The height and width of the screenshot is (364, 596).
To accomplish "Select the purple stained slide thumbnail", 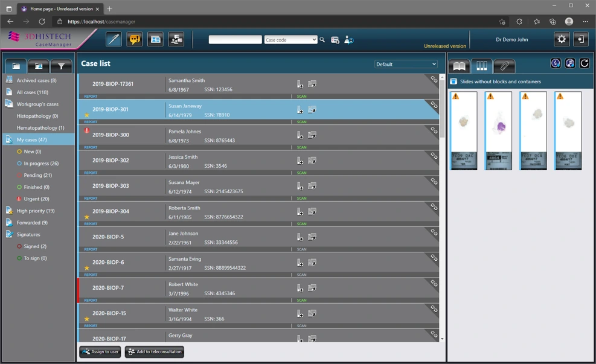I will tap(498, 130).
